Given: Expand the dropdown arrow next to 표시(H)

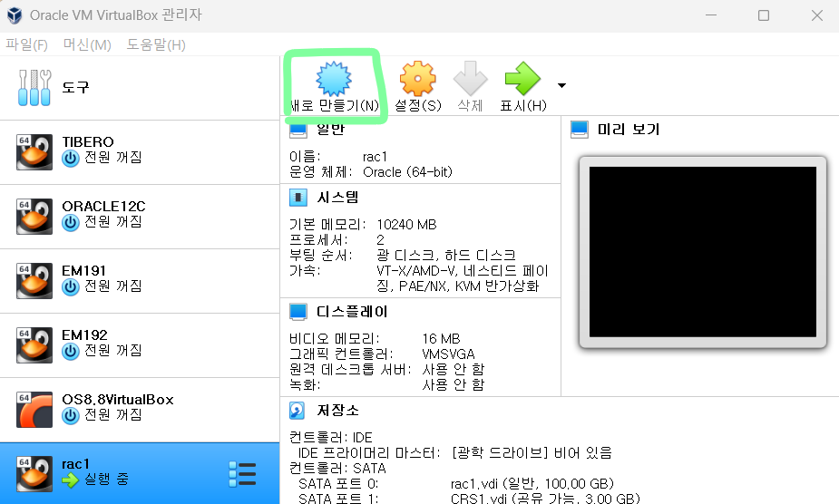Looking at the screenshot, I should pyautogui.click(x=561, y=85).
